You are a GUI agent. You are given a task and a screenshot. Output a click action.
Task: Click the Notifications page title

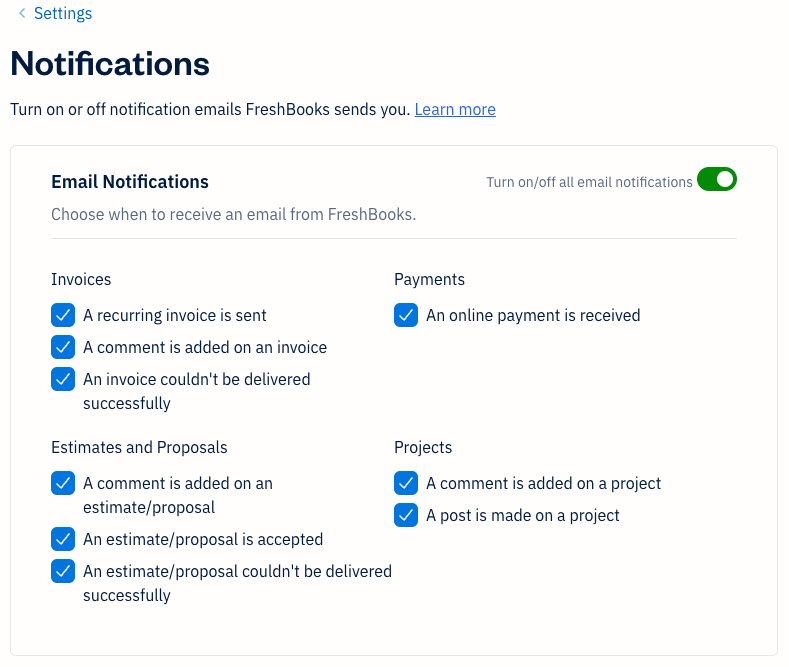[110, 64]
